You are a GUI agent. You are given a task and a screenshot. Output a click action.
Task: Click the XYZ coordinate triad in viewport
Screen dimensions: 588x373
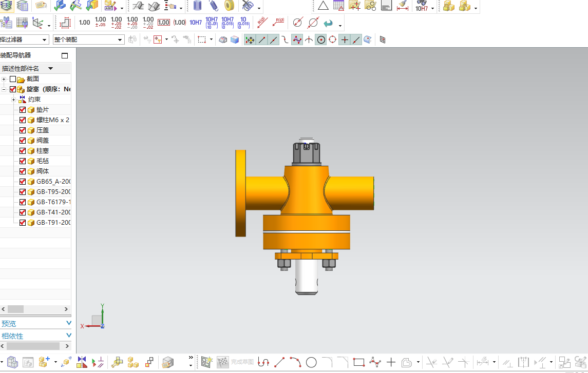94,318
